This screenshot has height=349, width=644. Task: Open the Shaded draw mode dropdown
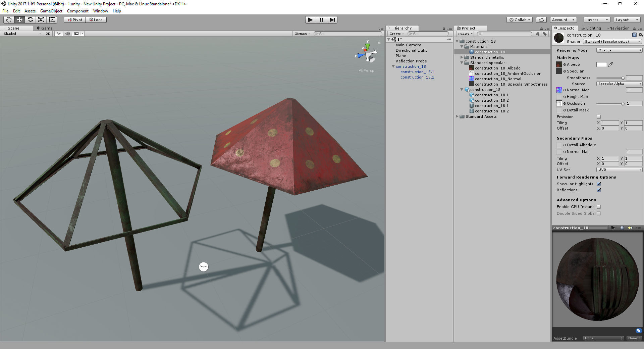[x=22, y=34]
